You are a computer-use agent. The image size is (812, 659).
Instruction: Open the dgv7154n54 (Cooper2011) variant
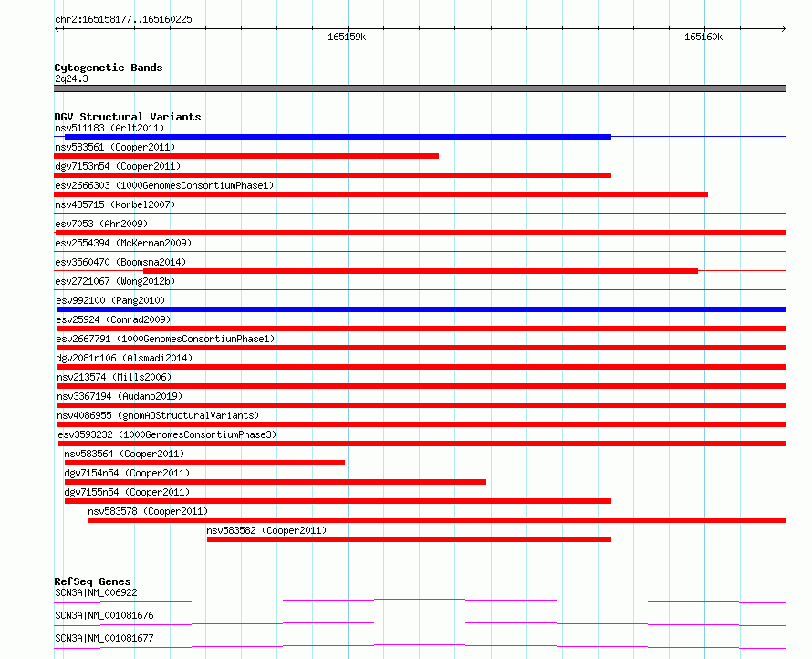pos(276,482)
